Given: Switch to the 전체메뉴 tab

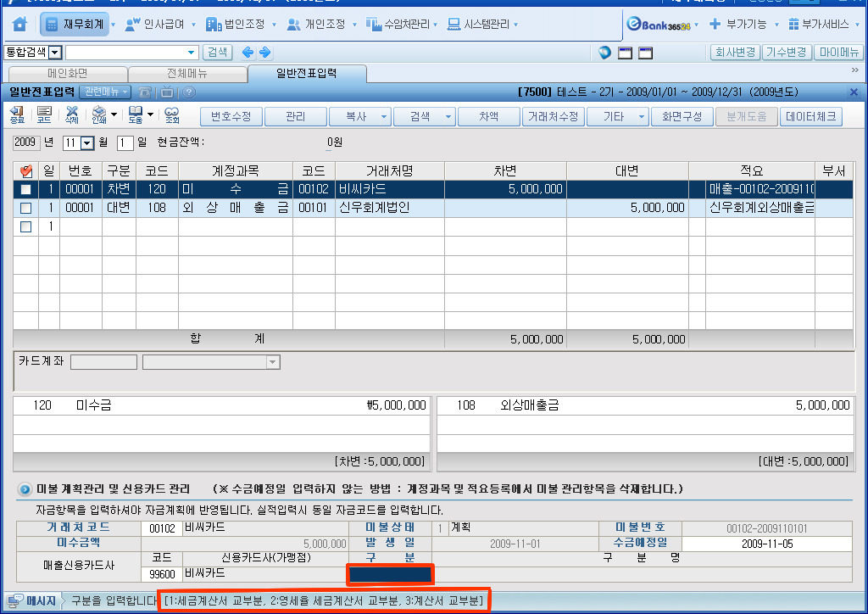Looking at the screenshot, I should (x=187, y=74).
